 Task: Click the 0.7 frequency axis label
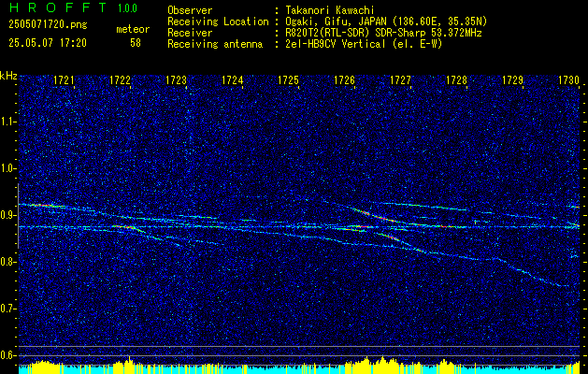coord(8,309)
